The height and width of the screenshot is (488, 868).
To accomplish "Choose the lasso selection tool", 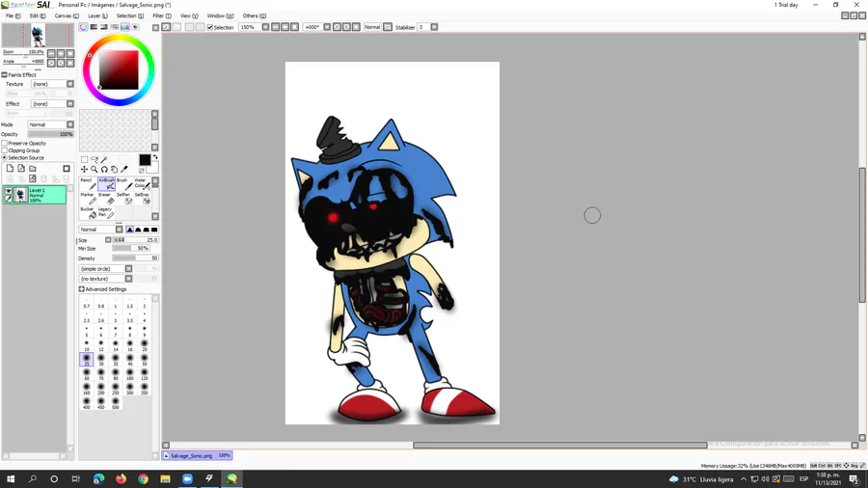I will [95, 159].
